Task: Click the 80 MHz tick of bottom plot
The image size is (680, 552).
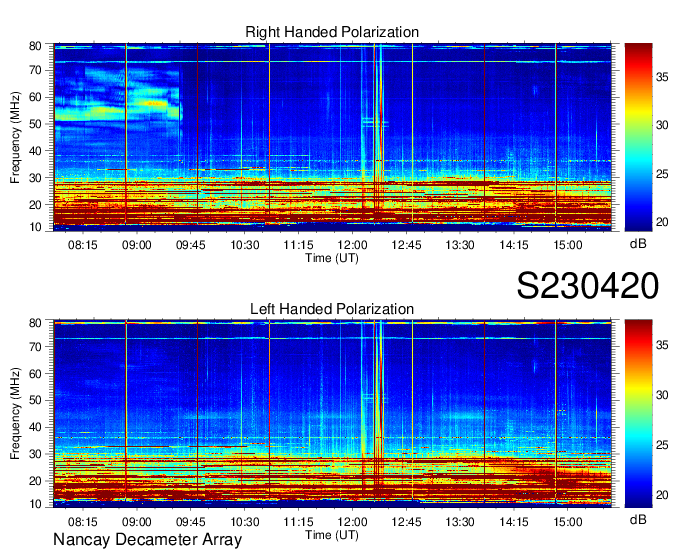Action: coord(35,323)
